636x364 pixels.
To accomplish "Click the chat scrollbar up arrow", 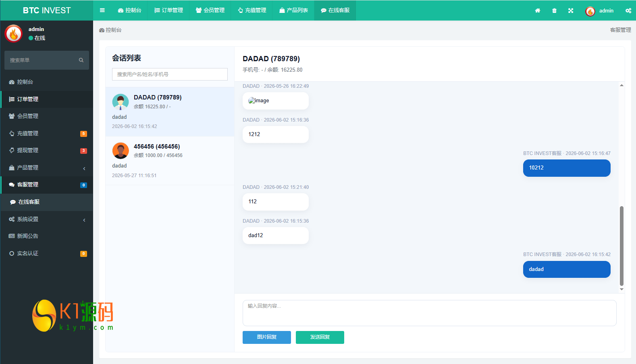I will (x=621, y=85).
